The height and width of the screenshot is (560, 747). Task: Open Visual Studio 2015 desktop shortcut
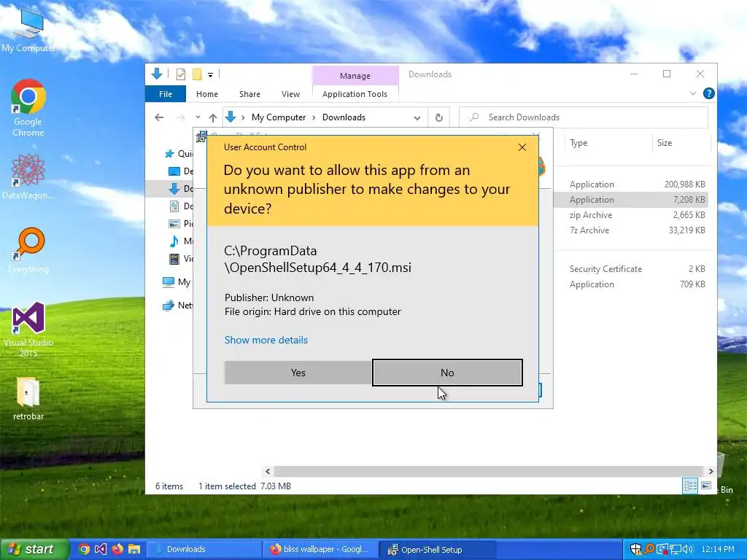click(x=28, y=330)
